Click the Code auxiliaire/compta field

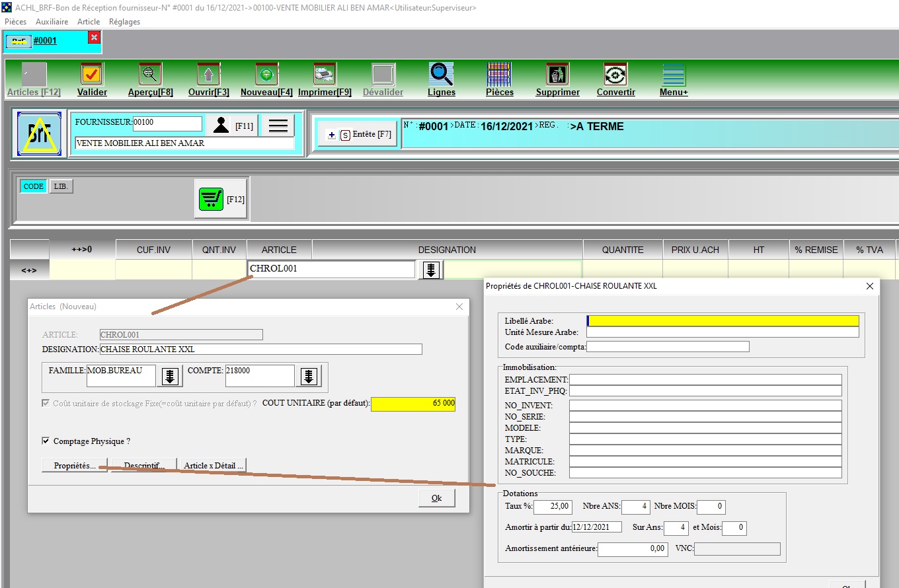point(668,347)
